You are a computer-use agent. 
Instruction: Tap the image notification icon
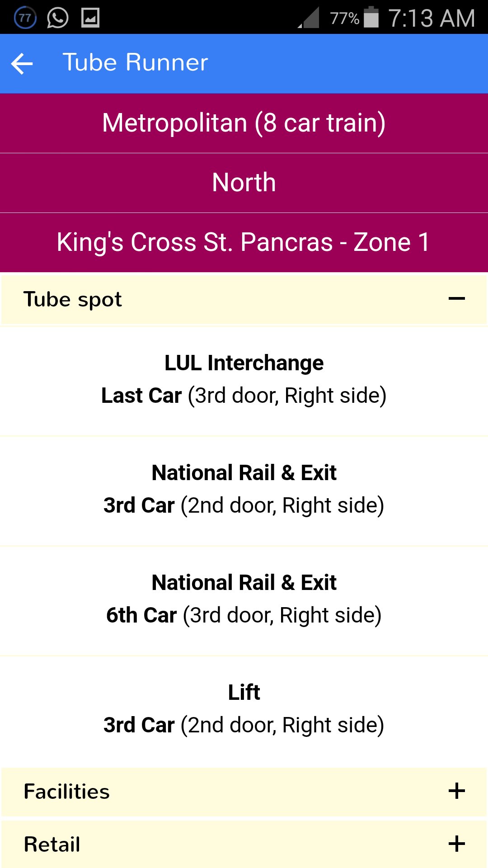click(90, 18)
